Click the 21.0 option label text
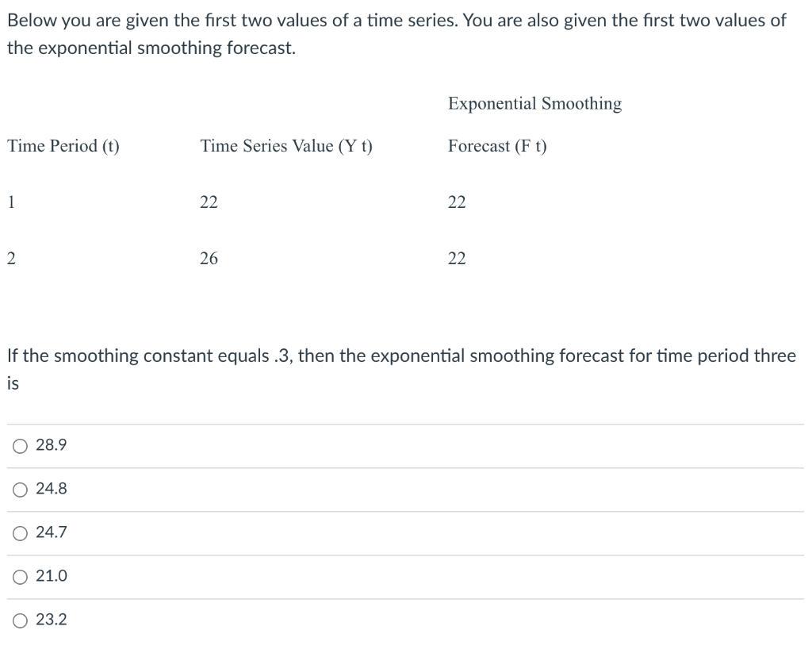Viewport: 812px width, 657px height. [x=50, y=576]
